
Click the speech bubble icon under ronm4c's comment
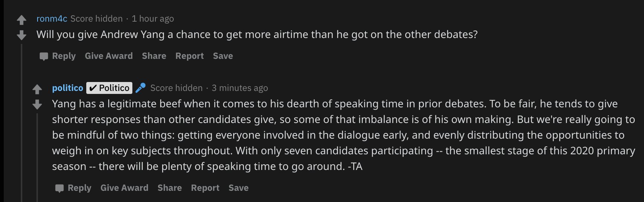pos(44,56)
